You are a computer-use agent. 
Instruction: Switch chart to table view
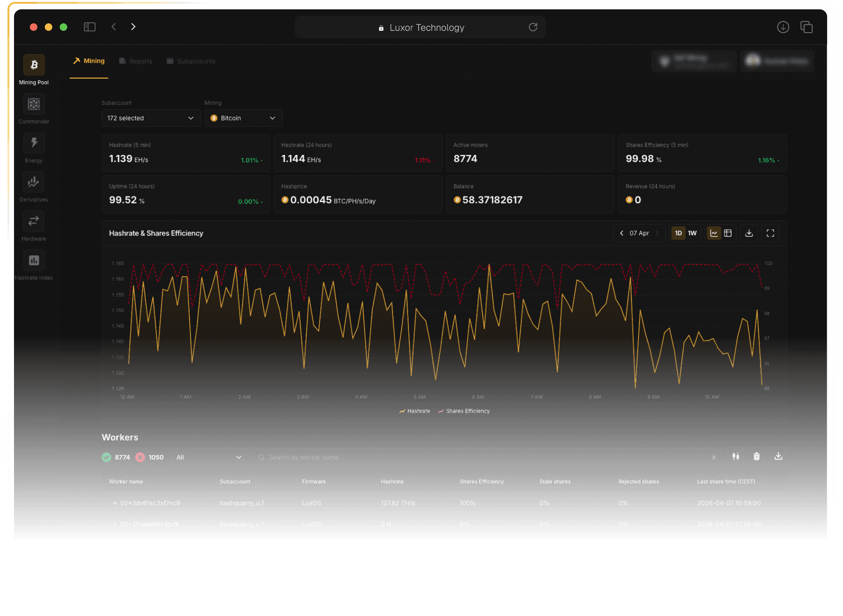tap(728, 233)
